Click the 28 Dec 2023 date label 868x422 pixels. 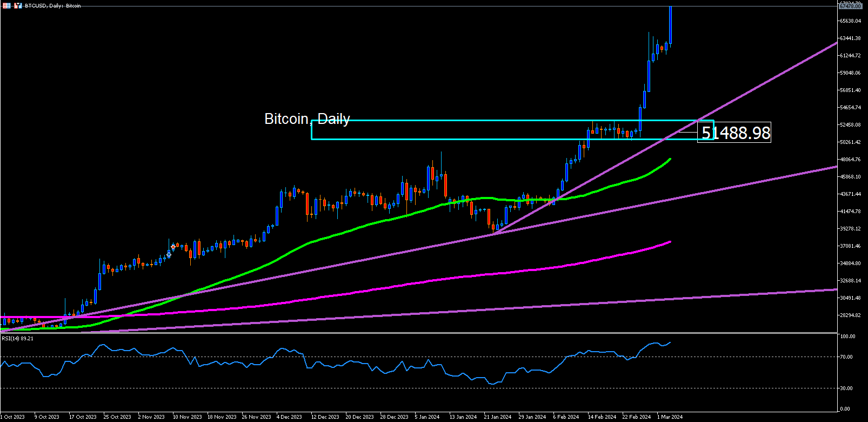click(394, 417)
